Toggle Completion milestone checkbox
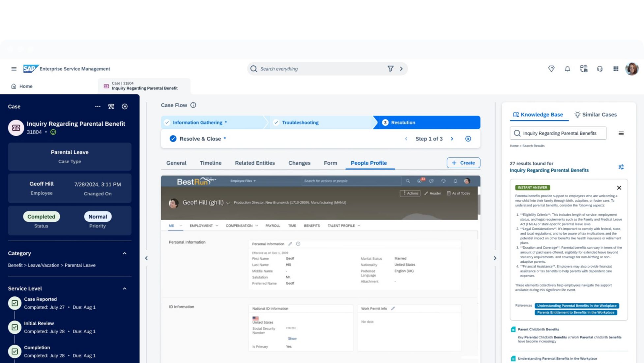The height and width of the screenshot is (363, 644). click(15, 351)
